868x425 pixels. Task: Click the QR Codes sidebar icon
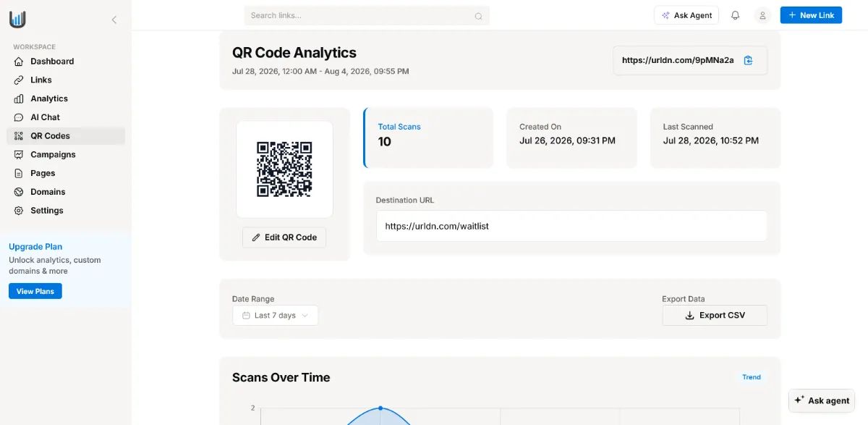coord(19,136)
